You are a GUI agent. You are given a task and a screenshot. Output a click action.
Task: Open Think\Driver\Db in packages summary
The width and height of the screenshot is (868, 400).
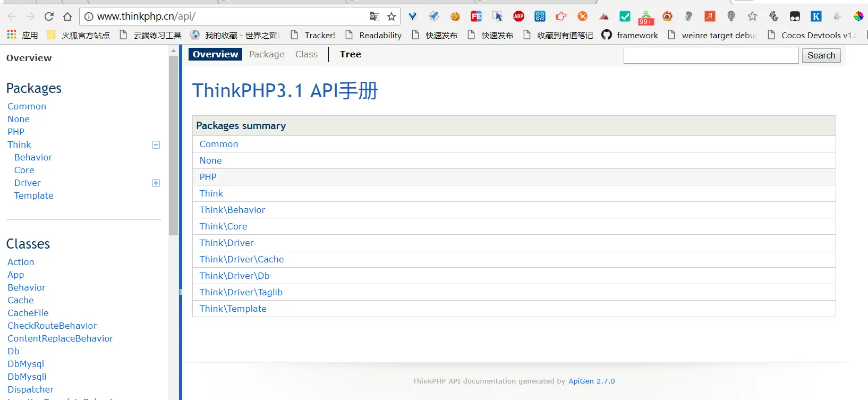[234, 276]
